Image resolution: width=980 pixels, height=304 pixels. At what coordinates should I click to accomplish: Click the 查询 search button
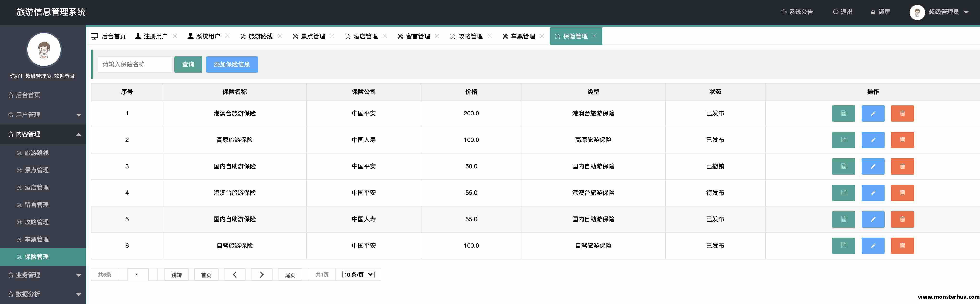point(188,64)
